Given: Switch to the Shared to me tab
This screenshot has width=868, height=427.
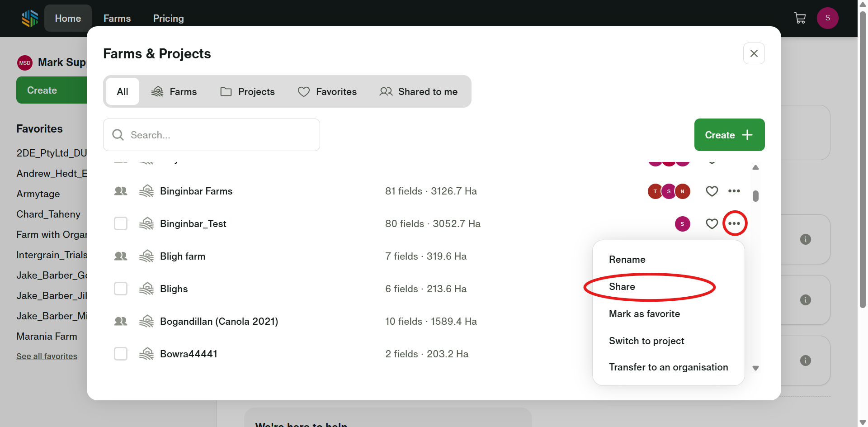Looking at the screenshot, I should (x=419, y=92).
